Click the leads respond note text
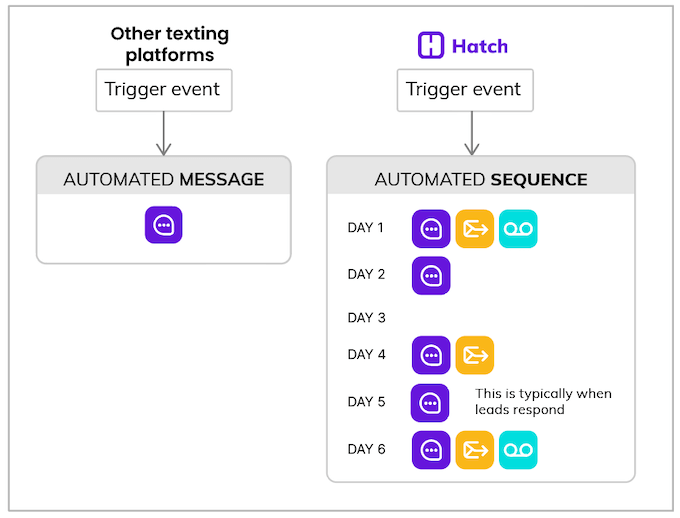 [x=543, y=401]
